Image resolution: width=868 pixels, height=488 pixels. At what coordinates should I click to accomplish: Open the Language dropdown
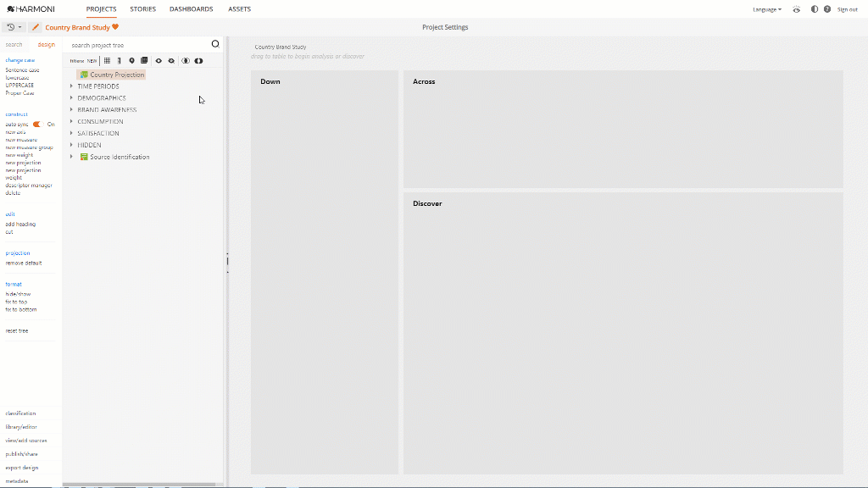tap(766, 9)
